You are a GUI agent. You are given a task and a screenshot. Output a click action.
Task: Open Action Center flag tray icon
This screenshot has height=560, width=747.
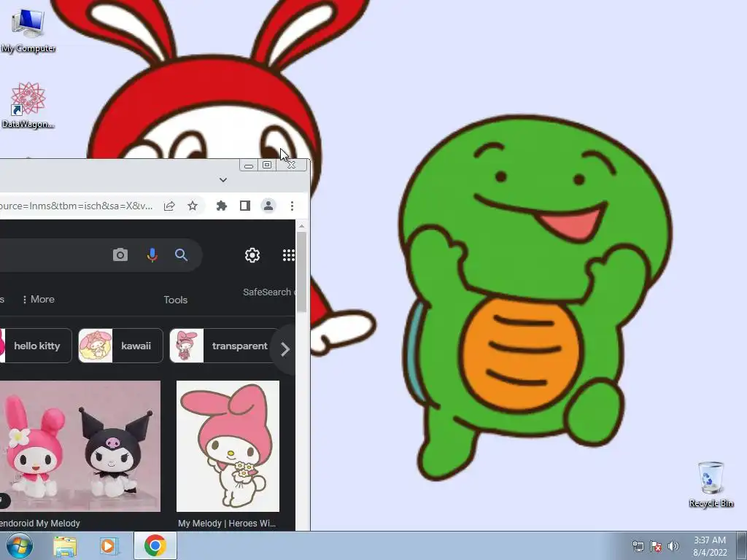pyautogui.click(x=656, y=546)
